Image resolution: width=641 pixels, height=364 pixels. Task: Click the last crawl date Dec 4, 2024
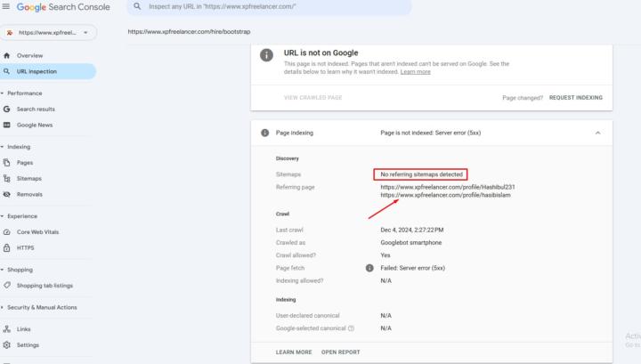click(411, 230)
